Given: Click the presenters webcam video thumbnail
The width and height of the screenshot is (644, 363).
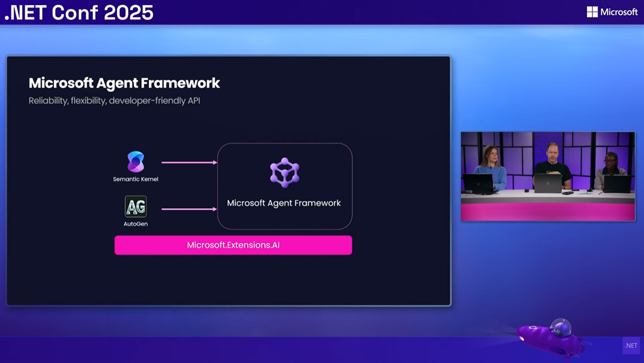Looking at the screenshot, I should [548, 177].
